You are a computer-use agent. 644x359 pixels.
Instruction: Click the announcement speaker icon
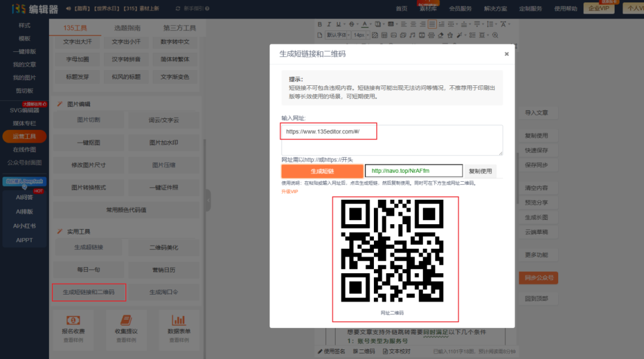(x=69, y=8)
